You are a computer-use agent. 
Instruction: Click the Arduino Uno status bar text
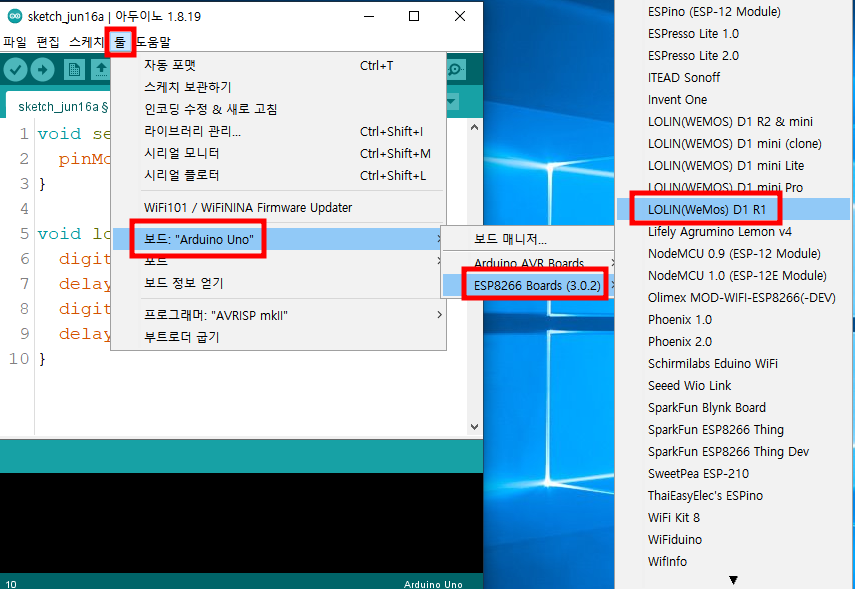(433, 584)
